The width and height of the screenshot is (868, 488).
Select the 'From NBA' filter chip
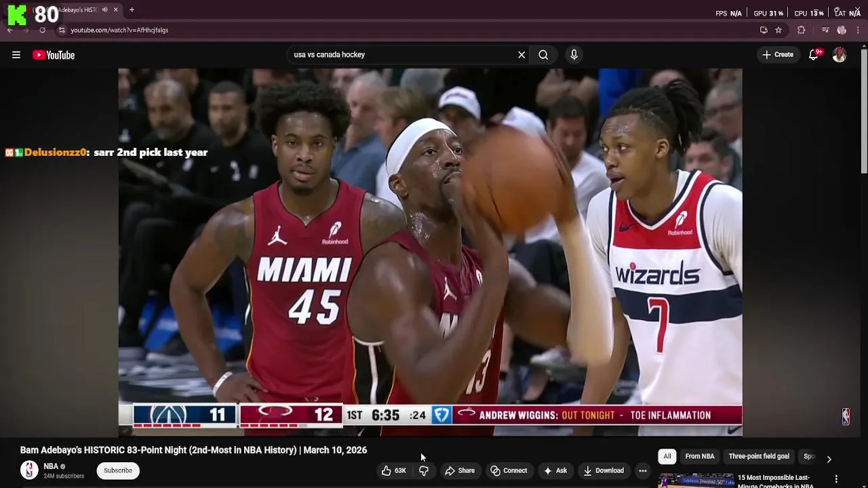699,456
